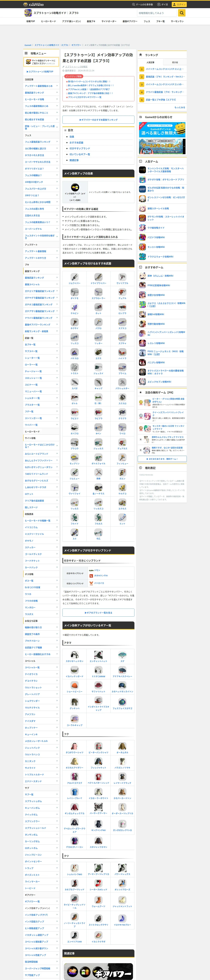Expand the スペシャル一覧 sidebar row
The width and height of the screenshot is (210, 980).
point(41,667)
